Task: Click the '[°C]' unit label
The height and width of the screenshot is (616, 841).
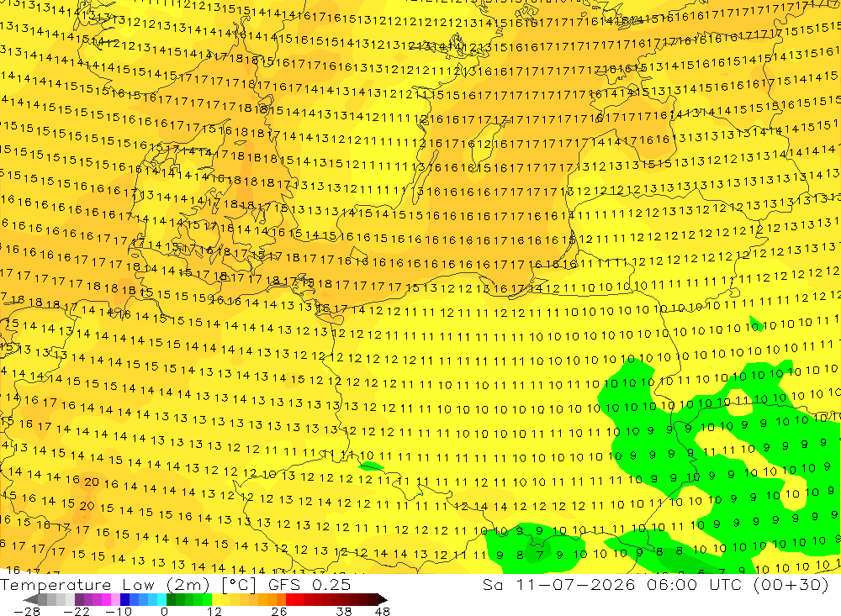Action: [239, 585]
